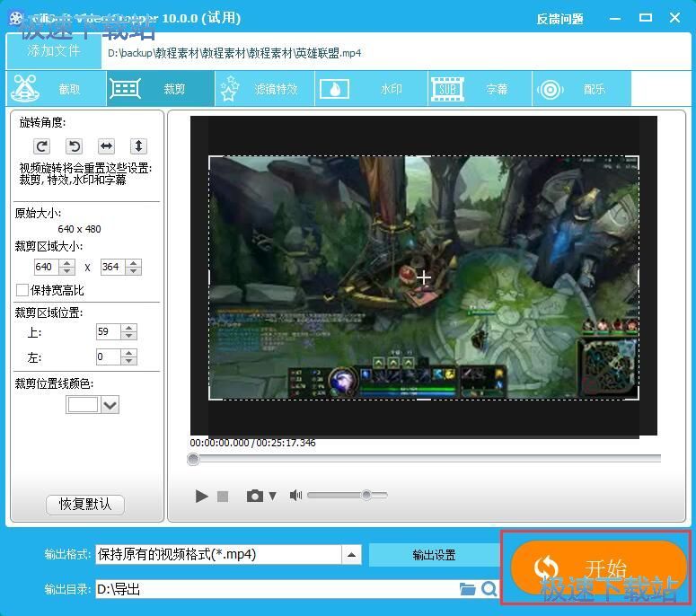Expand output format list arrow
696x616 pixels.
pyautogui.click(x=351, y=555)
